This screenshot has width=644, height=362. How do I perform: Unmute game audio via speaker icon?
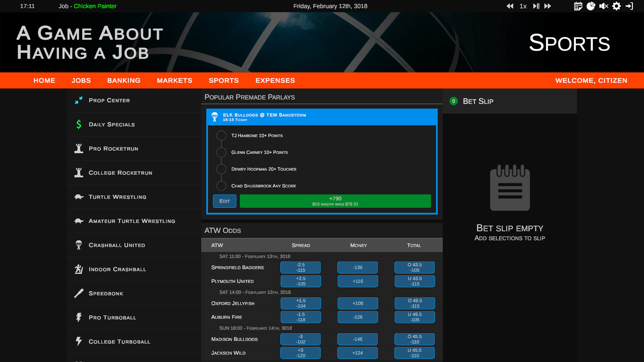point(604,6)
